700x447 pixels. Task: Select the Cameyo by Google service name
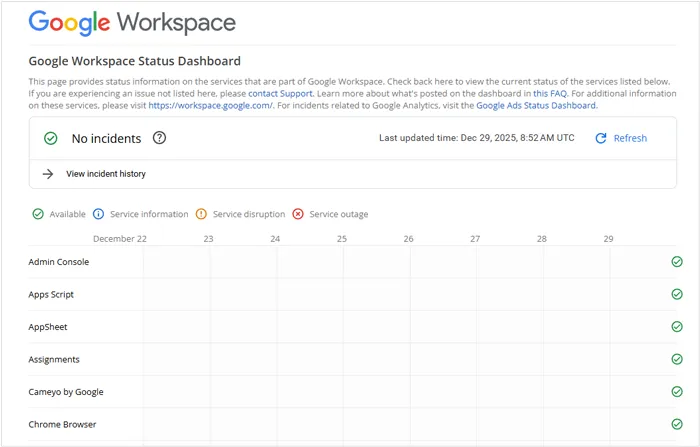click(66, 392)
